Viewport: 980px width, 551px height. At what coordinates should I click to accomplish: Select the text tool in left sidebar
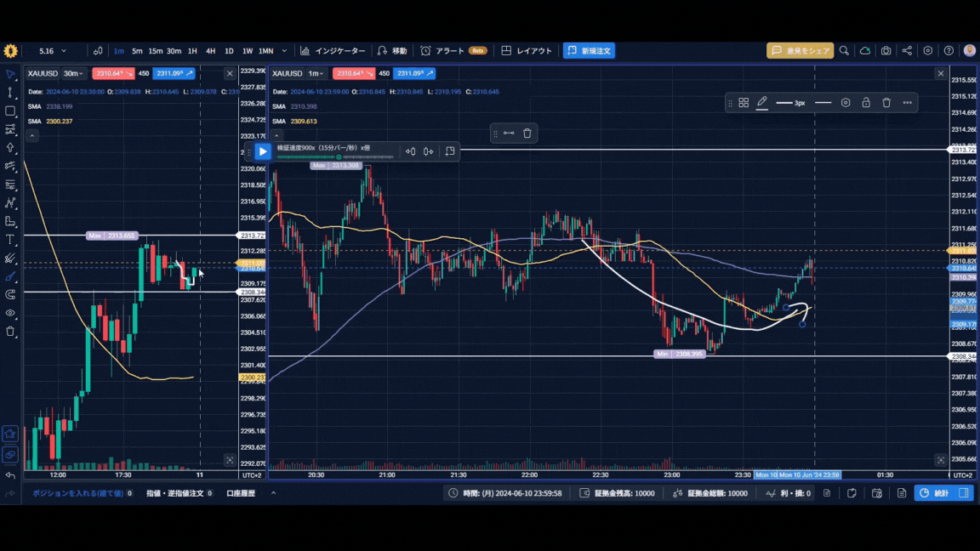[10, 239]
